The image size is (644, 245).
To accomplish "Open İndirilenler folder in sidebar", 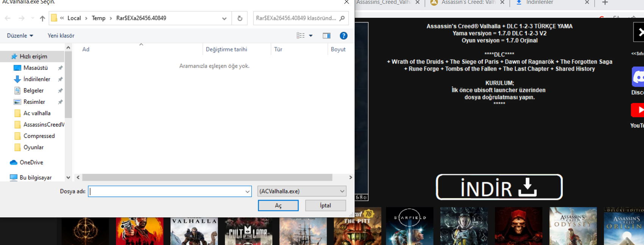I will coord(37,79).
